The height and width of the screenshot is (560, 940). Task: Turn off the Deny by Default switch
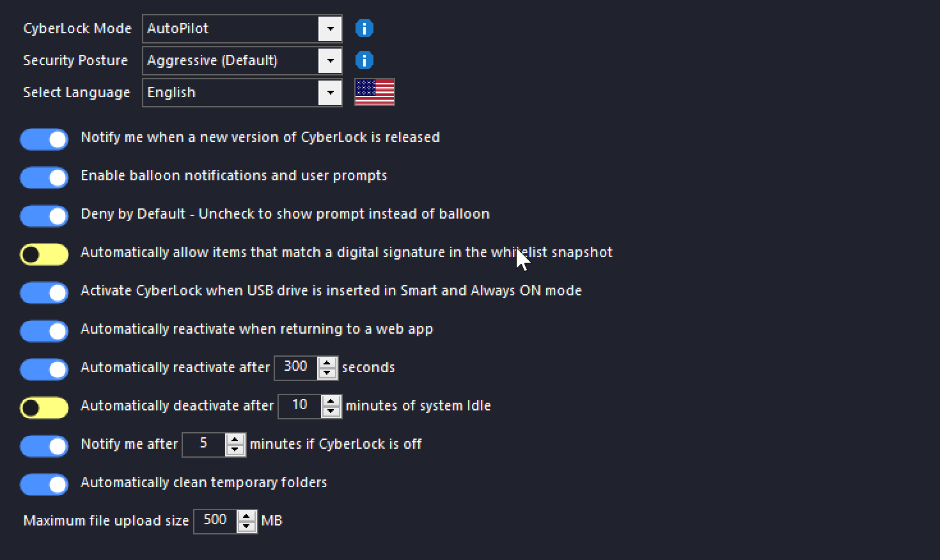pyautogui.click(x=44, y=216)
